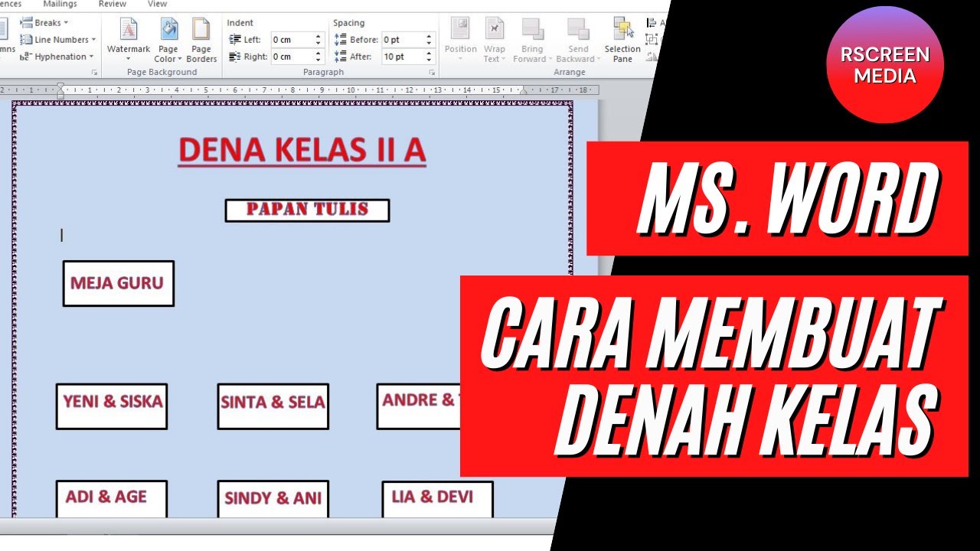The width and height of the screenshot is (980, 551).
Task: Click the Position button in Arrange
Action: pos(461,41)
